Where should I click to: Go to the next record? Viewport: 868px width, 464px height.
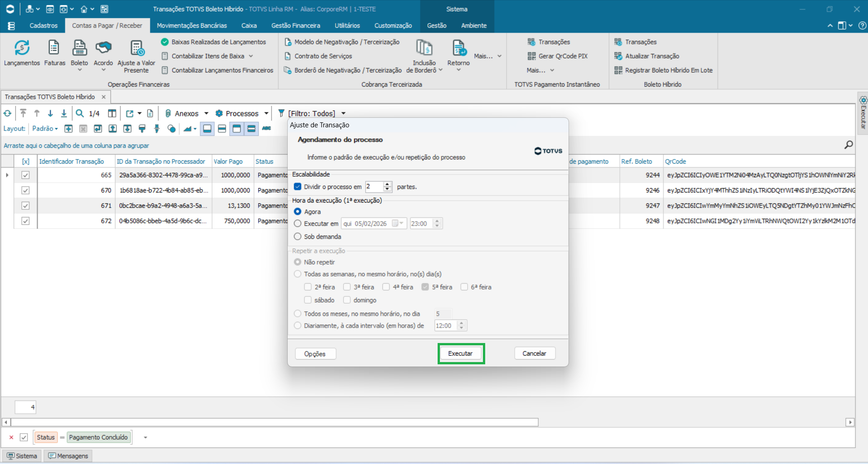tap(50, 113)
